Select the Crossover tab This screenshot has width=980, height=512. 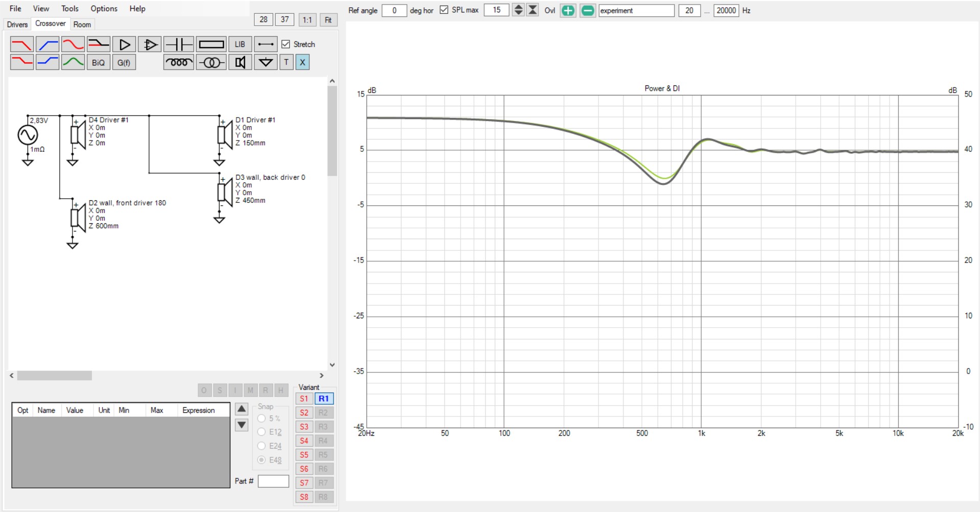(x=50, y=24)
